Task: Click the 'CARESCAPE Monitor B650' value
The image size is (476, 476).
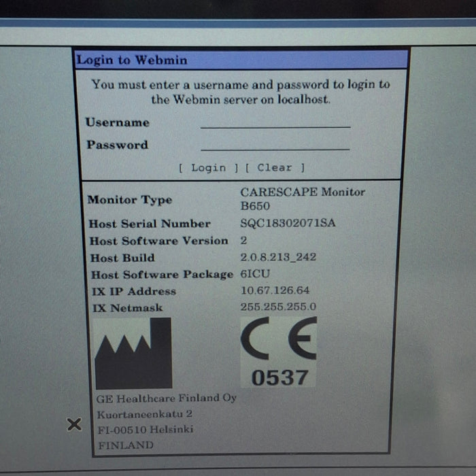Action: pyautogui.click(x=303, y=199)
